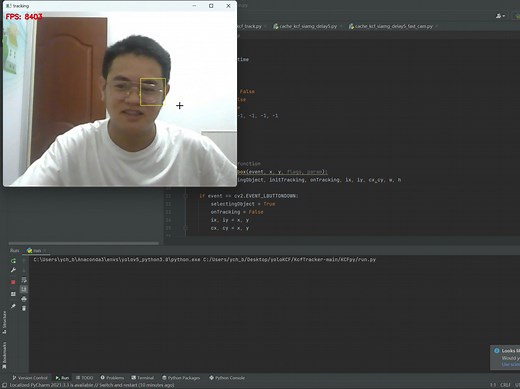Open the Run tool window tab
This screenshot has width=520, height=389.
62,378
